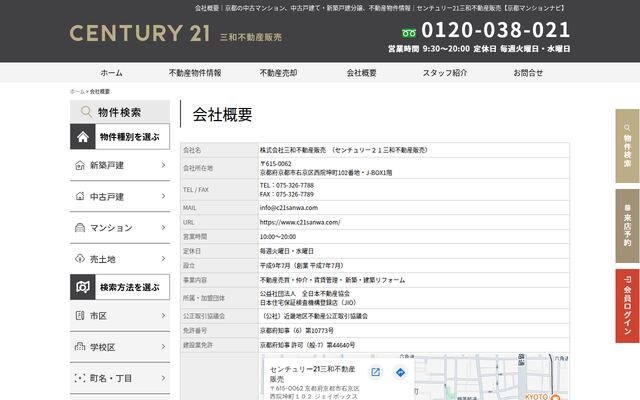Click the 営業時間 9:30〜20:00 header text

[x=429, y=49]
